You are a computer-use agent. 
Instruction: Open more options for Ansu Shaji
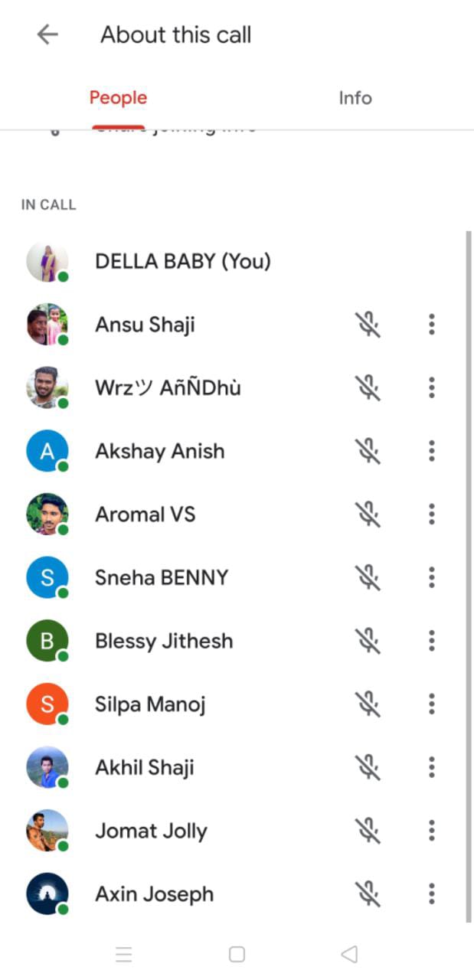[432, 325]
